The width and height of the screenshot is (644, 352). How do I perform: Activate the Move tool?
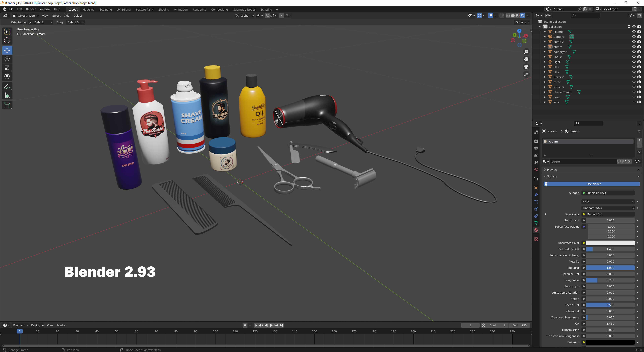pos(7,50)
